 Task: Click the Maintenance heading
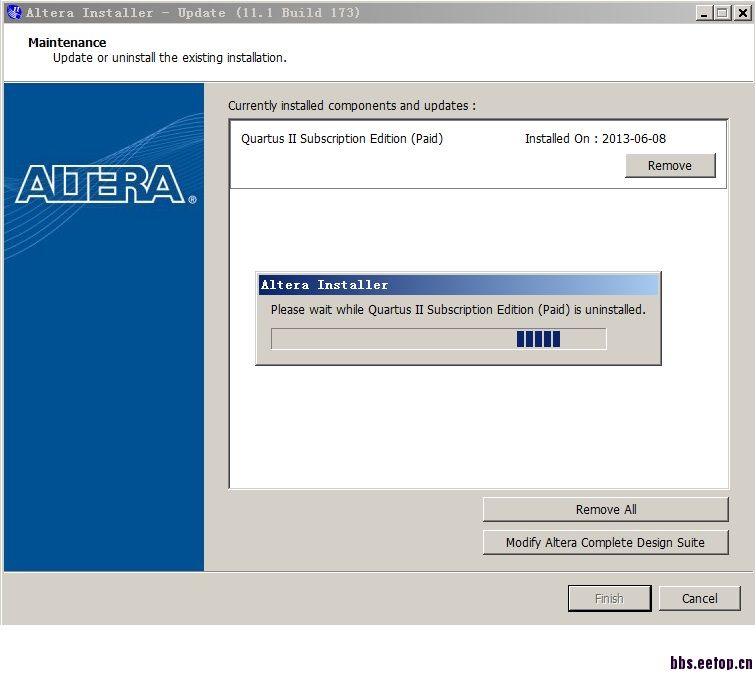click(67, 42)
